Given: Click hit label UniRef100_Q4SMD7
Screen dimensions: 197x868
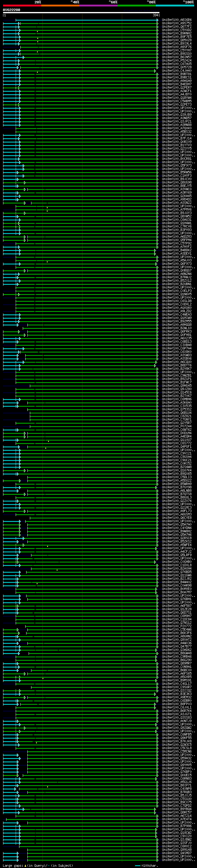Looking at the screenshot, I should [x=177, y=853].
